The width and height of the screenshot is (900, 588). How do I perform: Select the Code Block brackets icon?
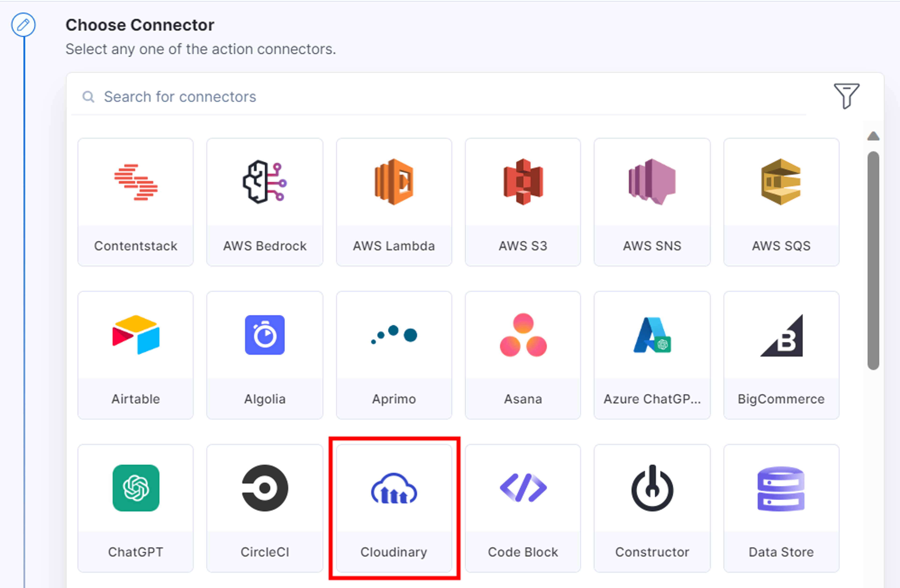click(x=523, y=488)
